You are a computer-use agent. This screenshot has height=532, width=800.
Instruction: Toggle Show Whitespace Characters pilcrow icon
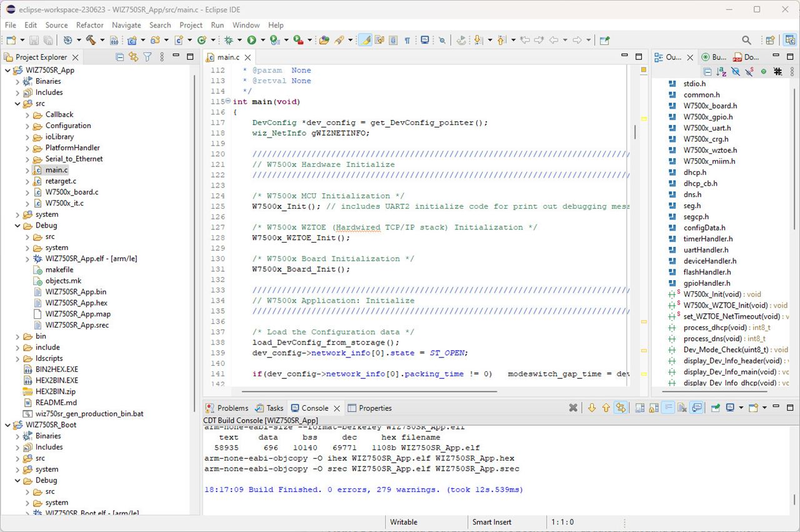(x=407, y=40)
